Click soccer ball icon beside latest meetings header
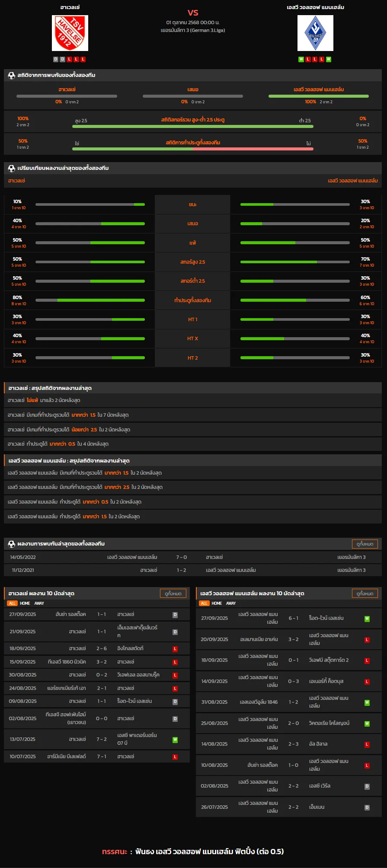387x868 pixels. [12, 544]
